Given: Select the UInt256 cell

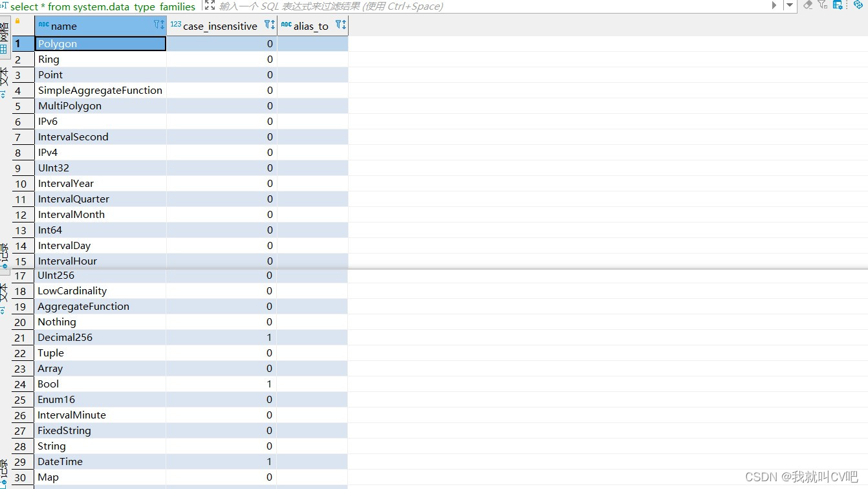Looking at the screenshot, I should [101, 276].
